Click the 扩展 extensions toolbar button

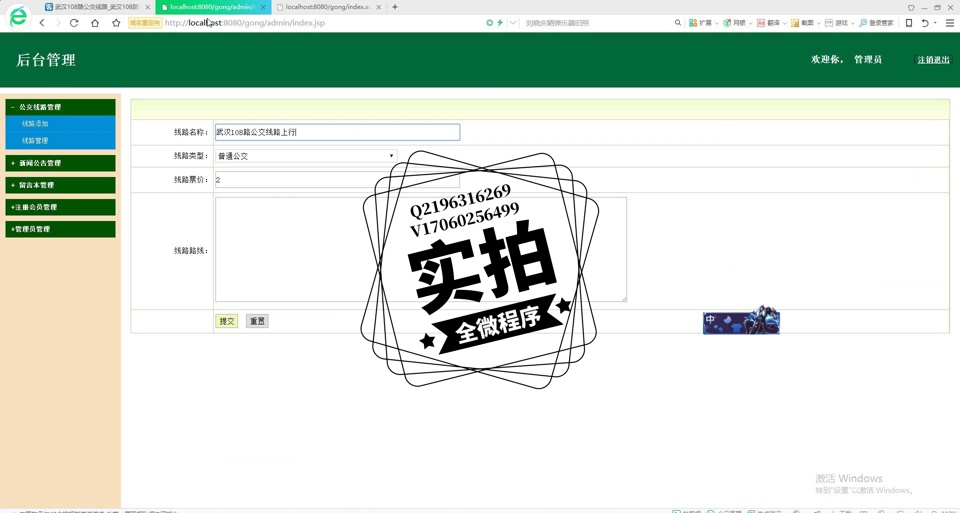tap(700, 22)
